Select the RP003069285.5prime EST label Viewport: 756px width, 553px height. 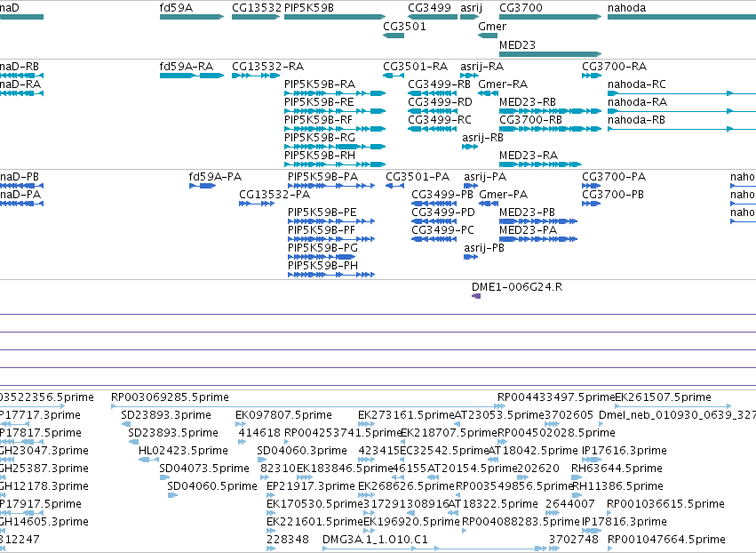pyautogui.click(x=170, y=397)
